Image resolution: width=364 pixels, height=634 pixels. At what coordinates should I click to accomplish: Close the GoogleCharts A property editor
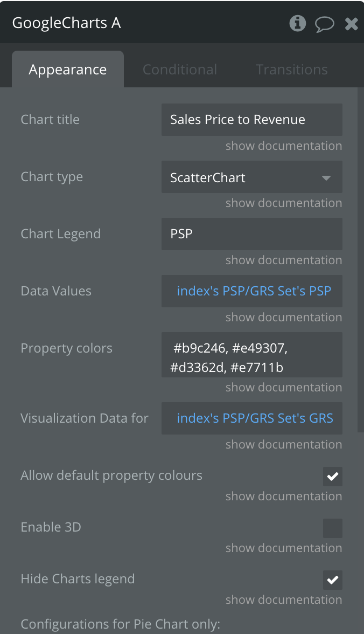pyautogui.click(x=352, y=24)
